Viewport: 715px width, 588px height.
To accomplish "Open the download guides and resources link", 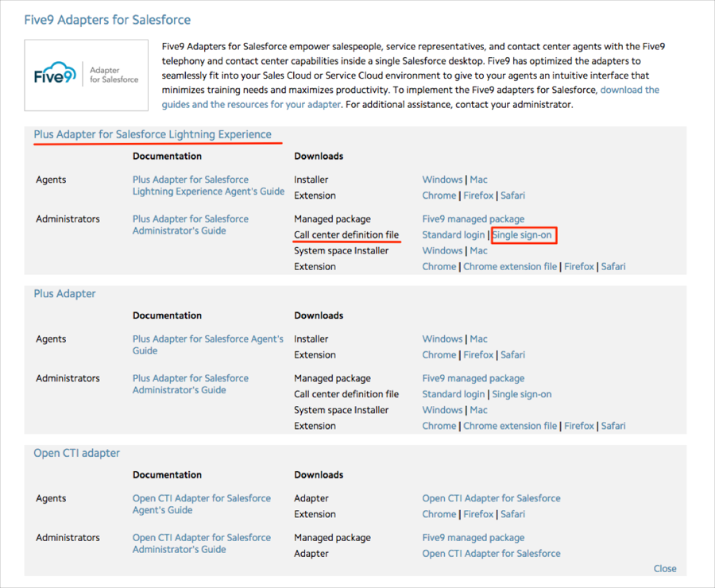I will [x=629, y=91].
